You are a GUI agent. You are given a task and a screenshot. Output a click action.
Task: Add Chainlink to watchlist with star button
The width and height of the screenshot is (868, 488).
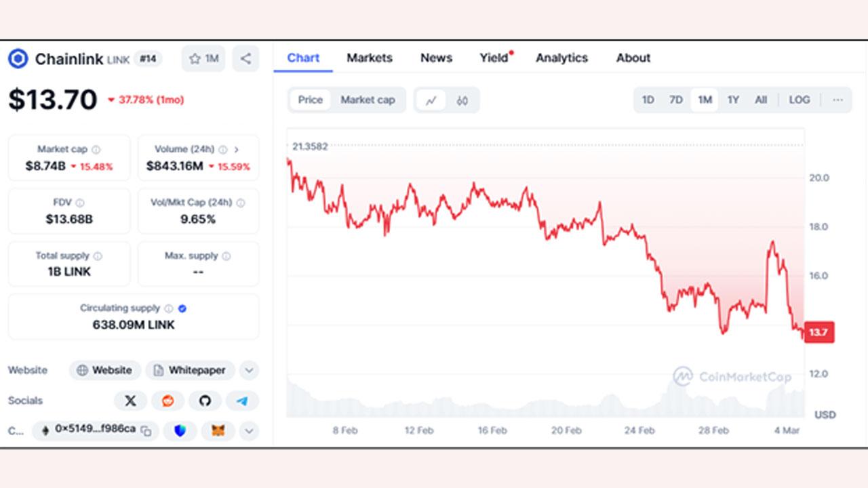point(203,59)
